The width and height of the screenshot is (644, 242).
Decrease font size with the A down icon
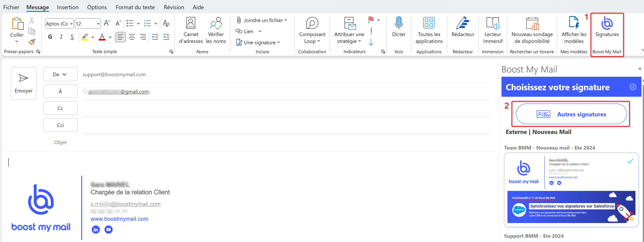118,23
